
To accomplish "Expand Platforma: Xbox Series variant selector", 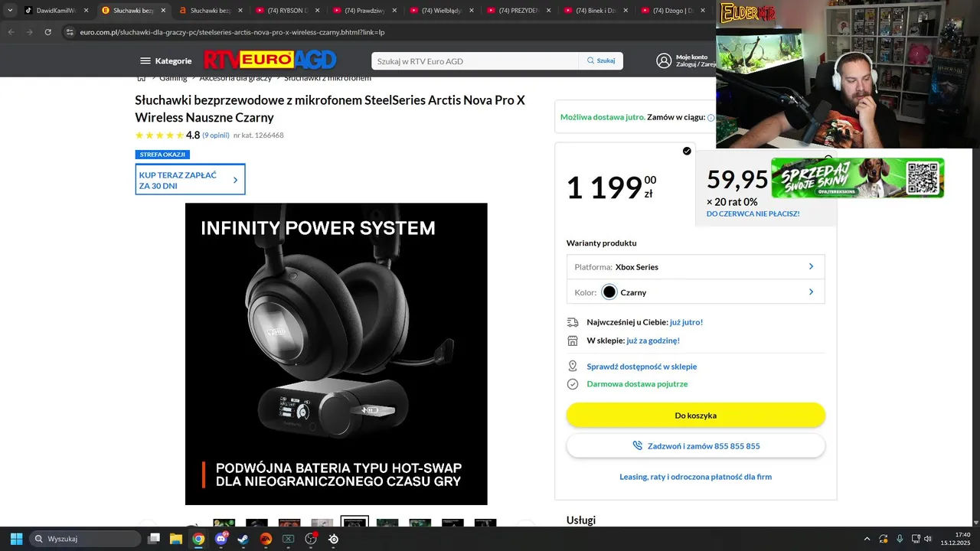I will pyautogui.click(x=695, y=267).
